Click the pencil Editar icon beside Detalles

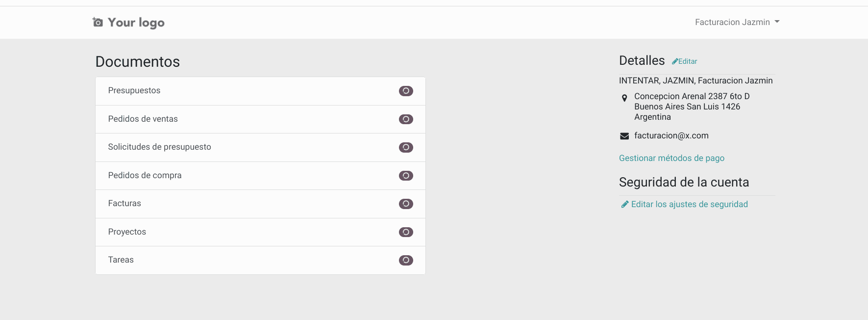pos(675,61)
